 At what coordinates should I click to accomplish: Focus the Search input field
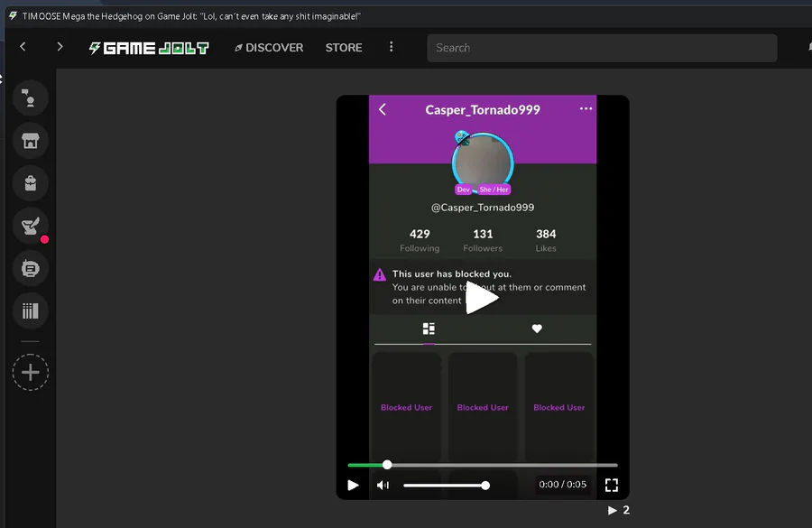click(x=602, y=48)
